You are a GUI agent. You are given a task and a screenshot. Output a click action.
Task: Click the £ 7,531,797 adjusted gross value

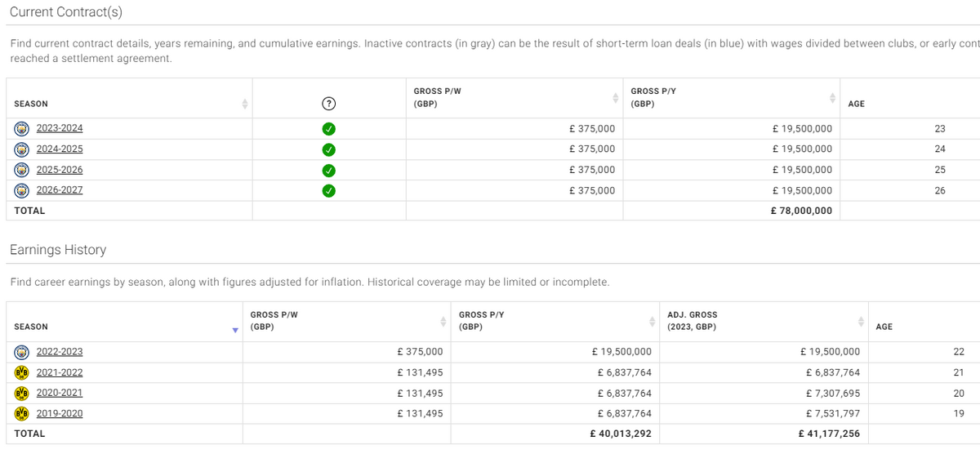click(832, 413)
